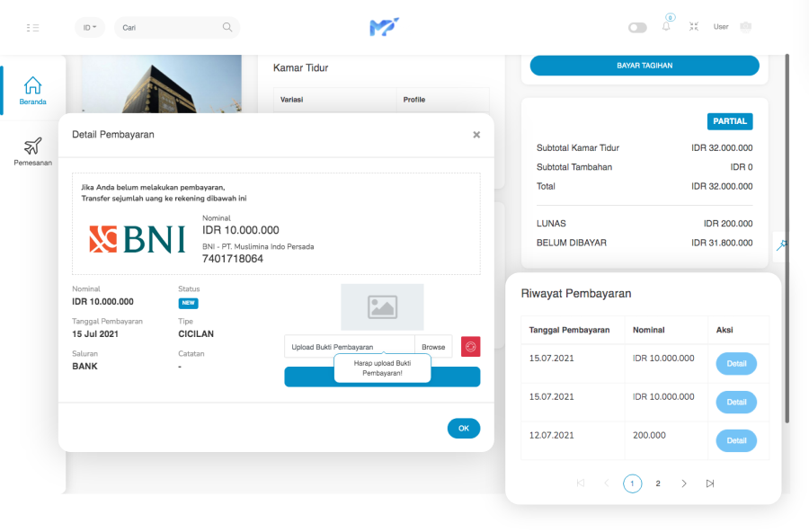
Task: Open Detail for 12.07.2021 payment
Action: point(736,440)
